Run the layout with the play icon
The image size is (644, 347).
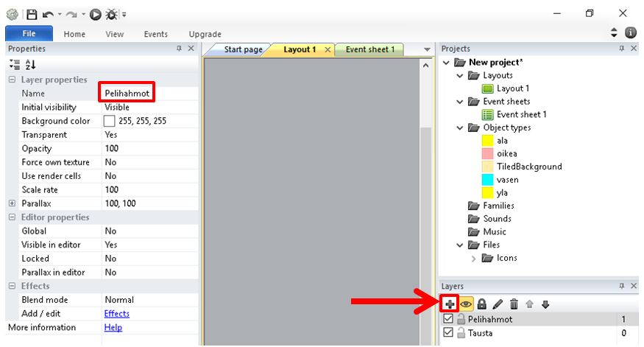(x=96, y=14)
